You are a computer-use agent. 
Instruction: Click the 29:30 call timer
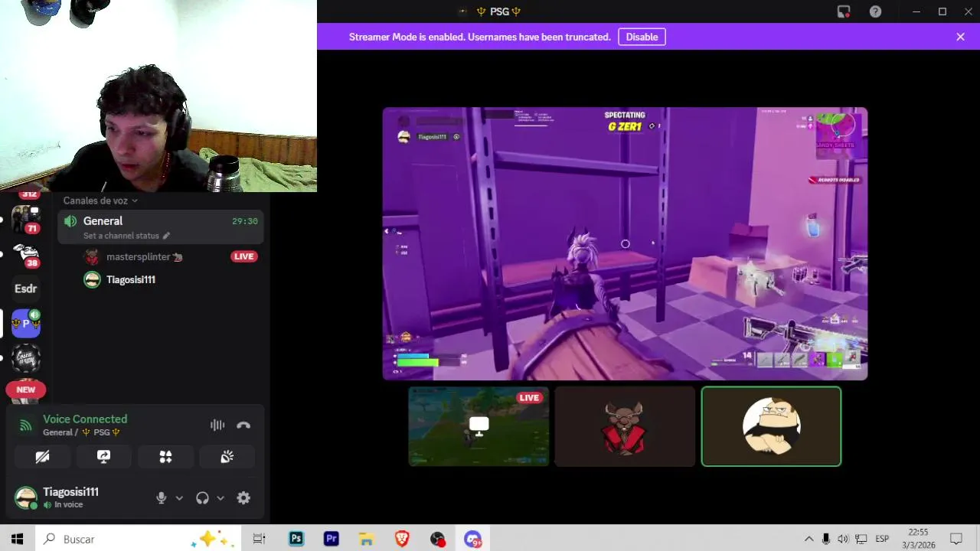coord(245,221)
